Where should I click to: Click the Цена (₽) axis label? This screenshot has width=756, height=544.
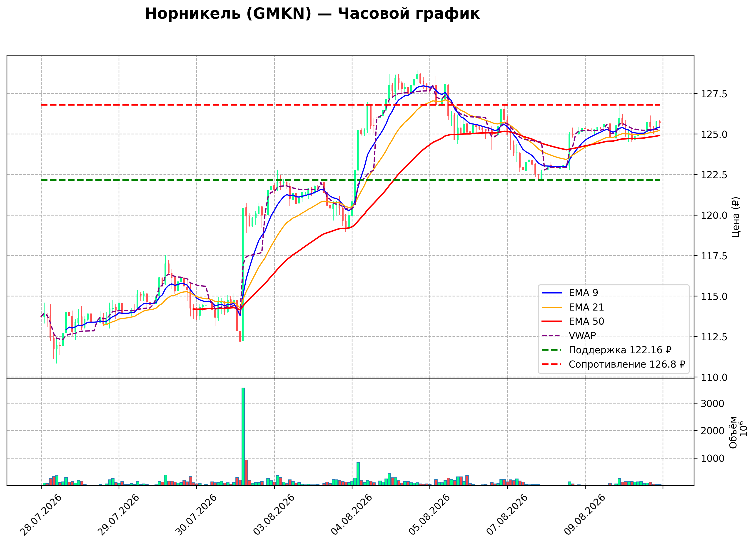click(x=736, y=217)
